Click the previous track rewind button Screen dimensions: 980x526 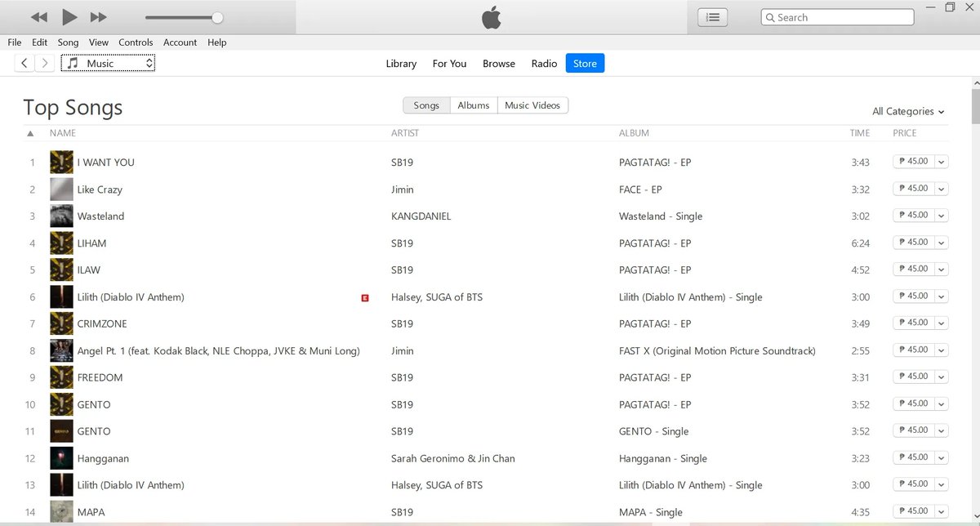click(x=38, y=17)
